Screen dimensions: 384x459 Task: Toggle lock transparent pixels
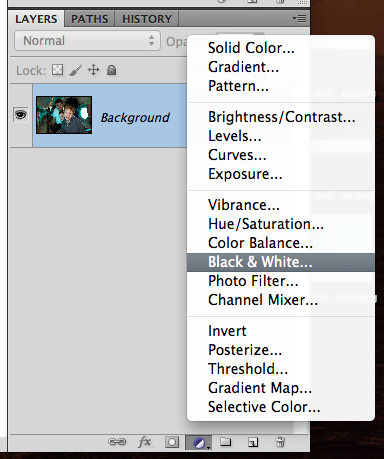57,70
